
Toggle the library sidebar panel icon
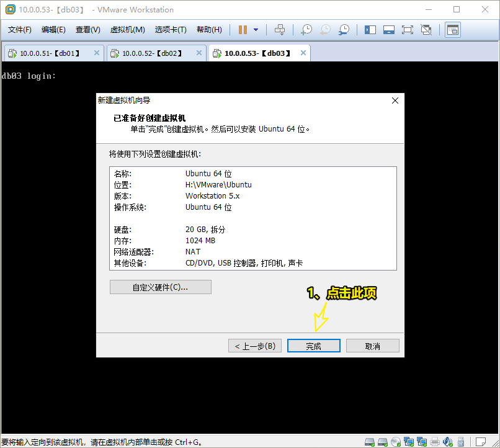tap(370, 30)
